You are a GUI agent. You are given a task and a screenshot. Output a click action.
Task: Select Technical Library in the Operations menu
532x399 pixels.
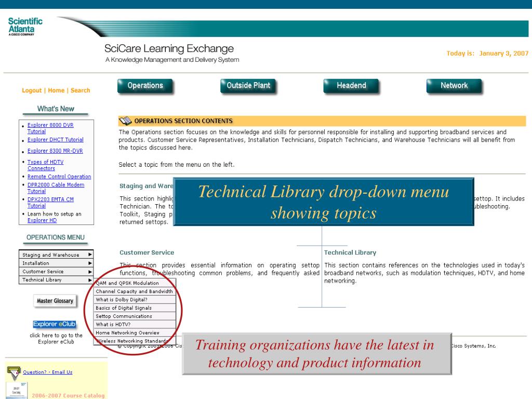56,280
